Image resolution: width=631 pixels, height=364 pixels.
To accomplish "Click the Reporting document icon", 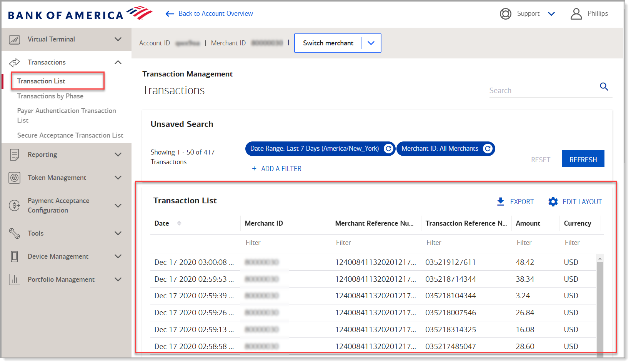I will pos(14,155).
